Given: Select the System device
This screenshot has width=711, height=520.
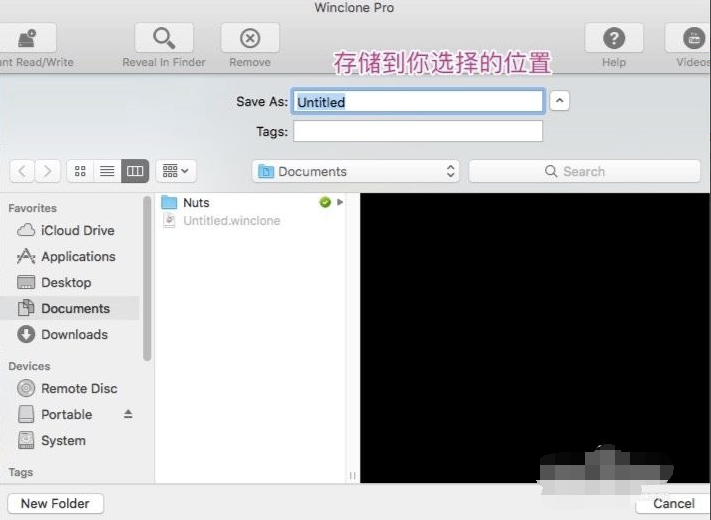Looking at the screenshot, I should tap(70, 441).
